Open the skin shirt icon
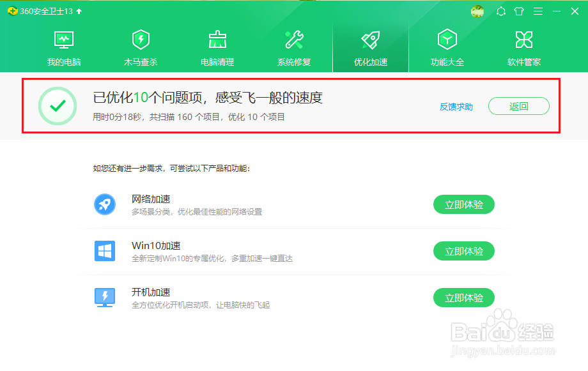Viewport: 588px width, 371px height. [519, 11]
